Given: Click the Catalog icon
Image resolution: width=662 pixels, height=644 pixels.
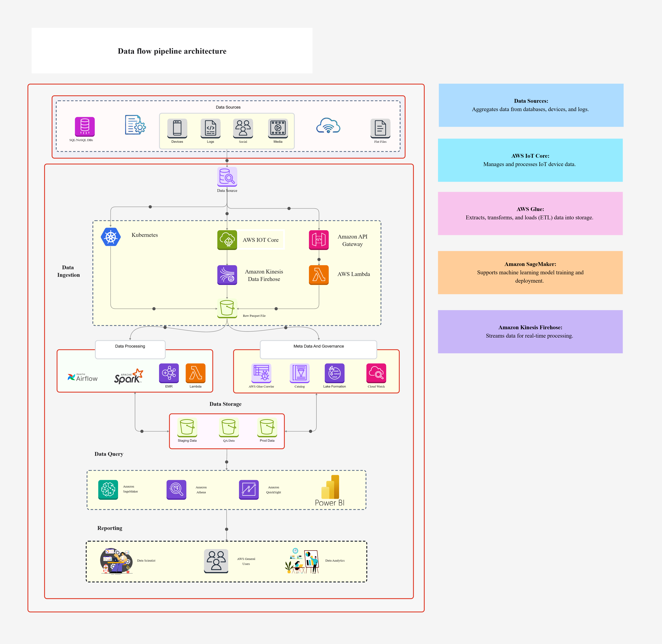Looking at the screenshot, I should coord(299,373).
